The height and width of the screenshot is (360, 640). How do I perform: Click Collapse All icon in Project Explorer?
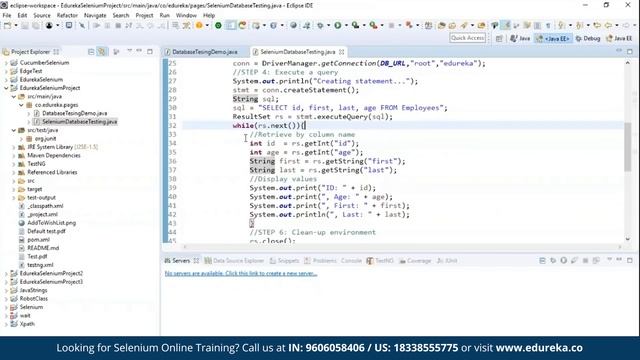tap(91, 51)
